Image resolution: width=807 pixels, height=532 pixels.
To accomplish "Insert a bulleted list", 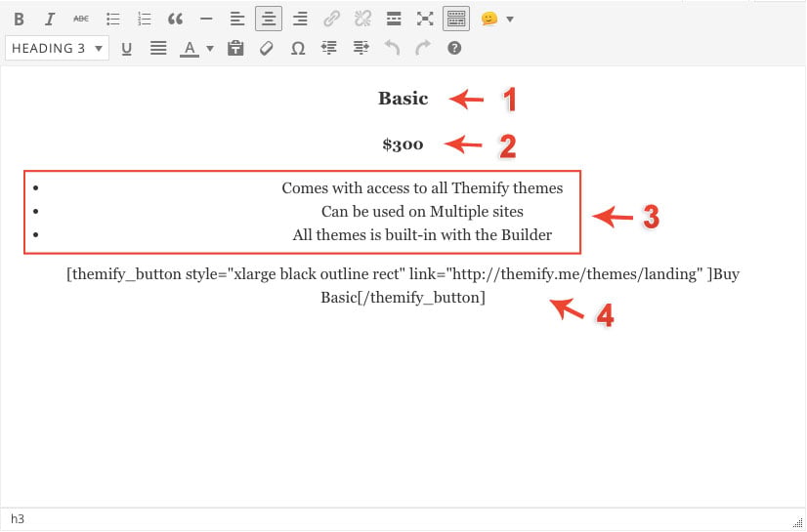I will (112, 19).
